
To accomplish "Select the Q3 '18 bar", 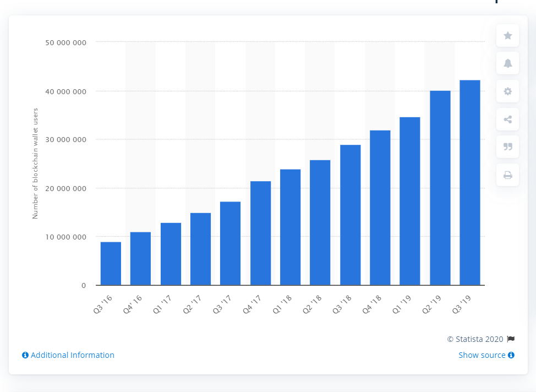I will 350,215.
